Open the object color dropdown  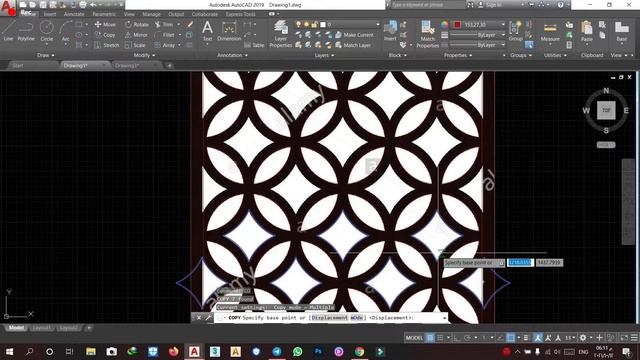479,24
